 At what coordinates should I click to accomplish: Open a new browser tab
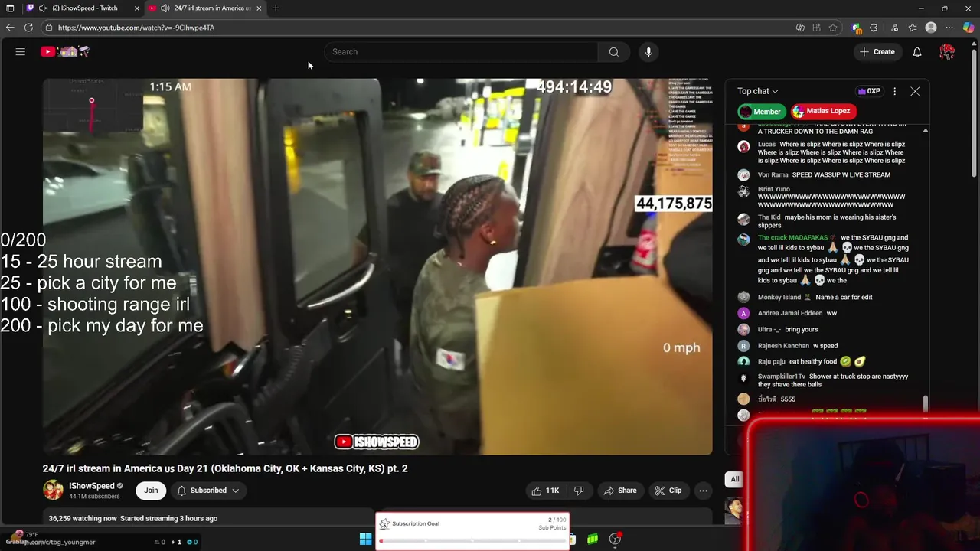point(276,8)
